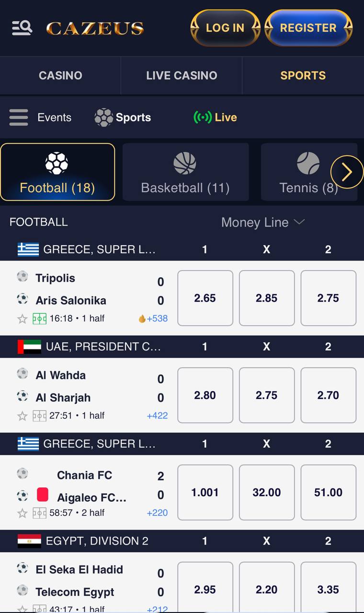Select the Tennis category icon

coord(308,163)
